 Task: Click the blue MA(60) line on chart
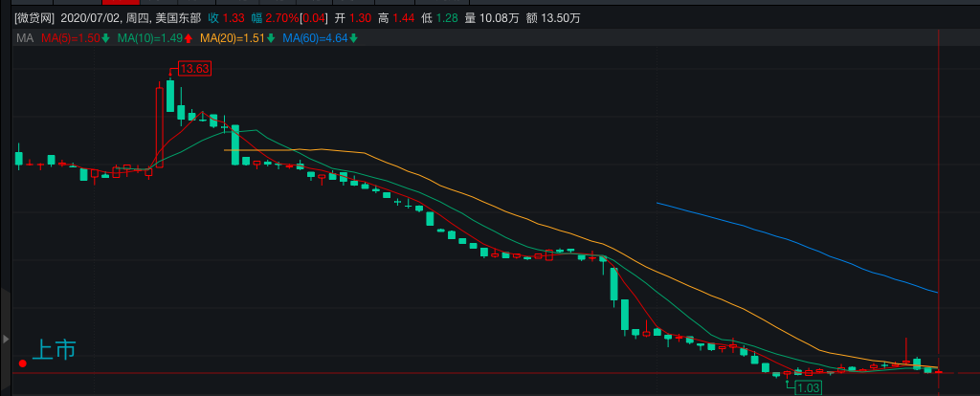797,242
